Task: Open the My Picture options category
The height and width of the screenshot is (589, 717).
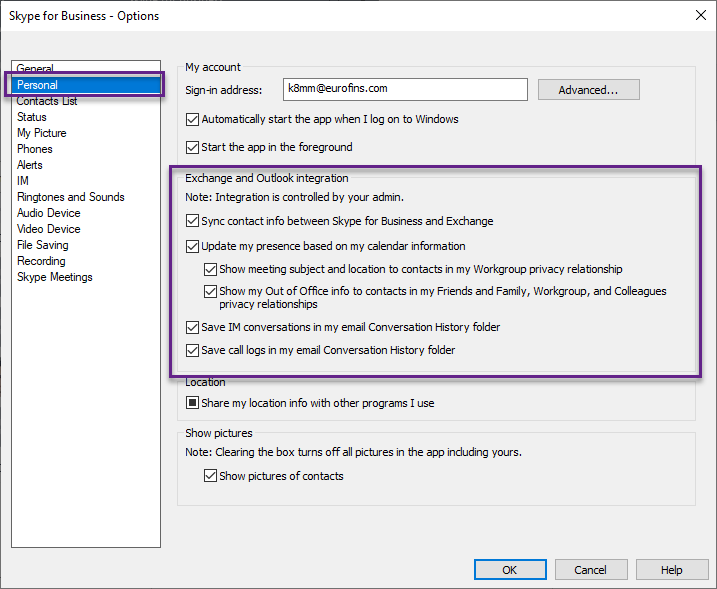Action: pyautogui.click(x=42, y=133)
